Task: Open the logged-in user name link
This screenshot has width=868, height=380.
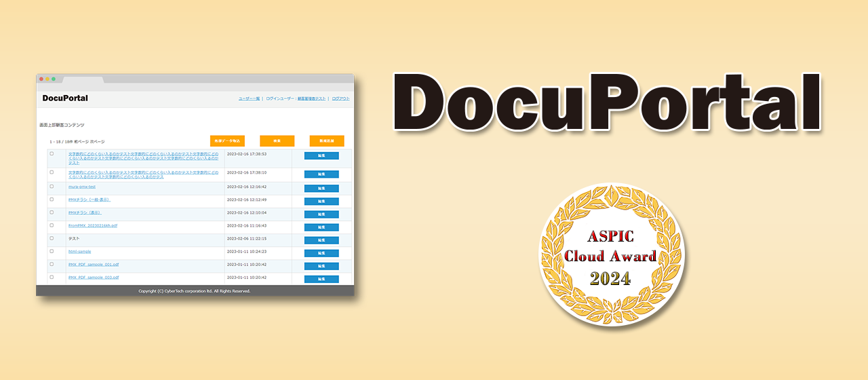Action: click(312, 99)
